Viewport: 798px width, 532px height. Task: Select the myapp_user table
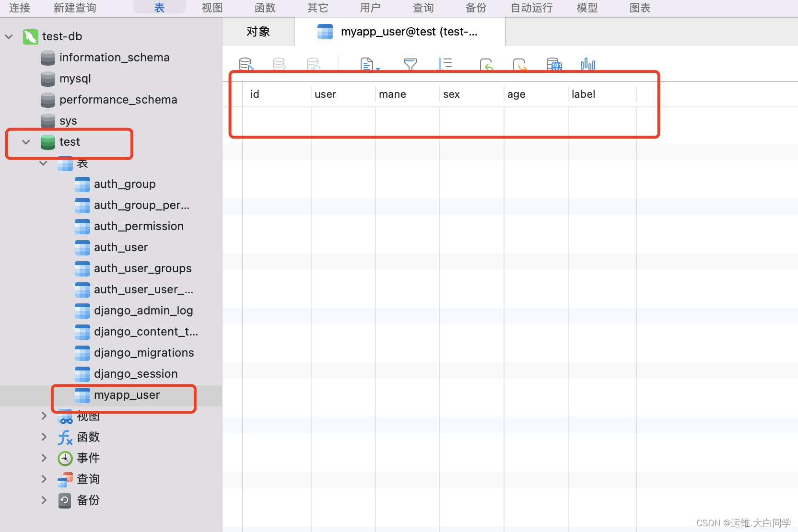tap(111, 395)
